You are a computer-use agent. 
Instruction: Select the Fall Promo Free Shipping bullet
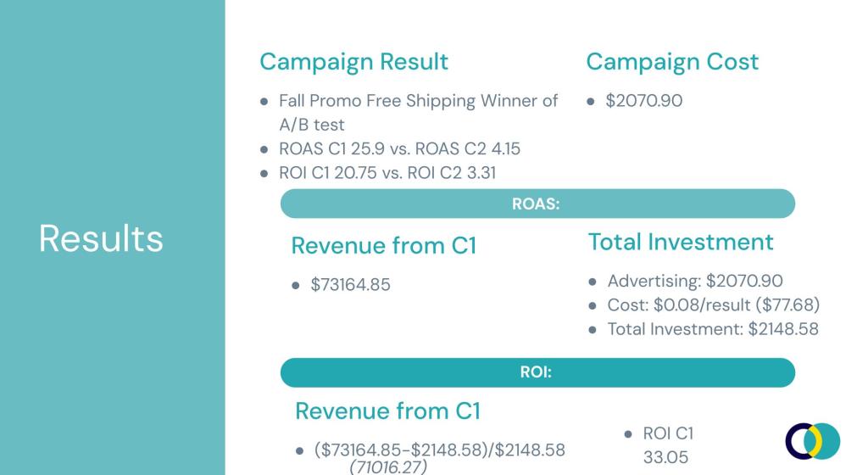tap(418, 113)
